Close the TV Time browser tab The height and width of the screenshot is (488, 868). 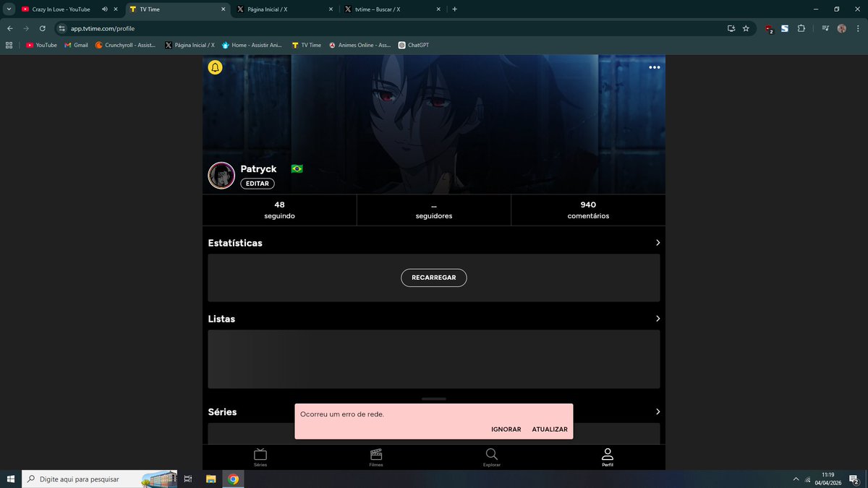click(223, 9)
